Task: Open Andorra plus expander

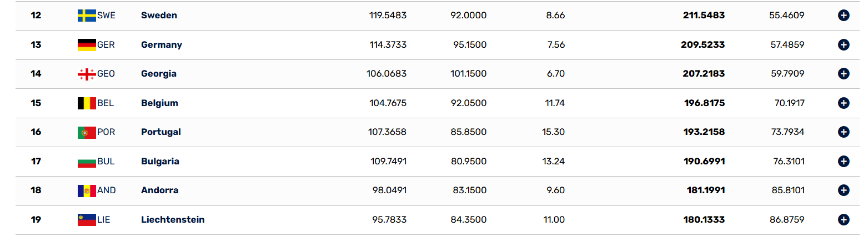Action: point(844,190)
